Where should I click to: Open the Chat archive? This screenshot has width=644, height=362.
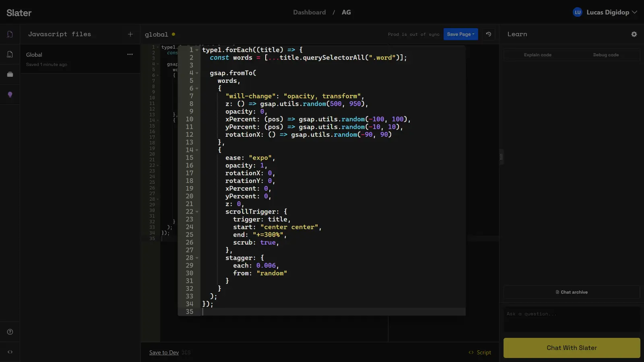click(572, 292)
